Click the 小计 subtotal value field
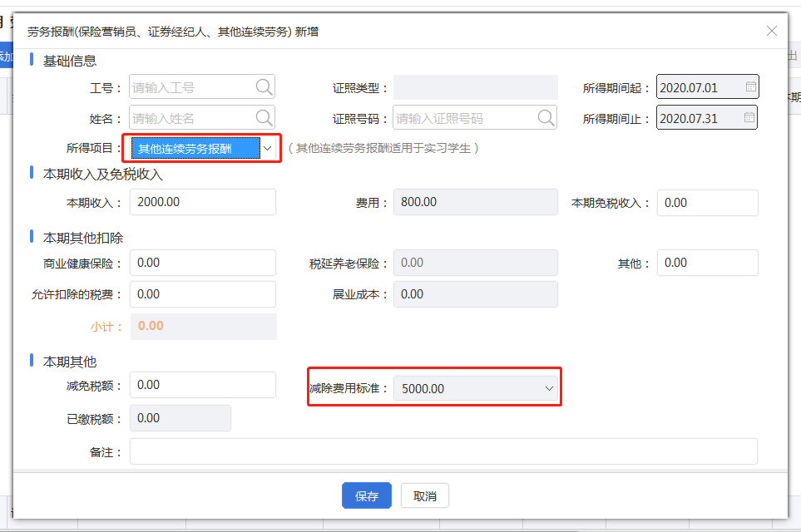Viewport: 801px width, 532px height. coord(204,326)
